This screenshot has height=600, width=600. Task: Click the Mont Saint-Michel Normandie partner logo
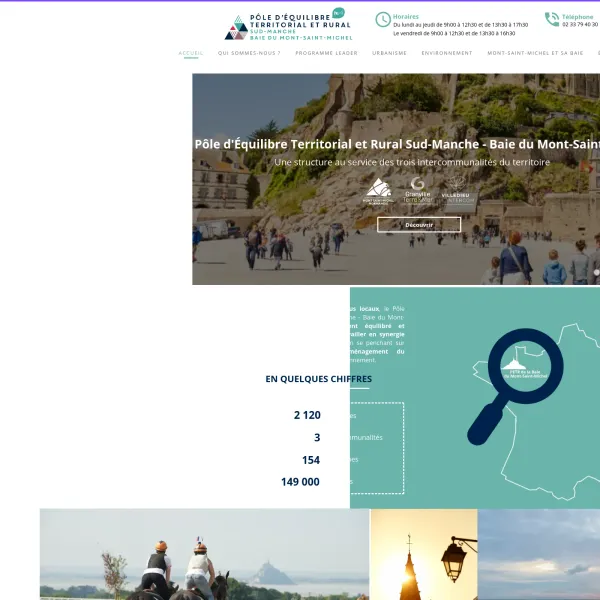[x=378, y=191]
